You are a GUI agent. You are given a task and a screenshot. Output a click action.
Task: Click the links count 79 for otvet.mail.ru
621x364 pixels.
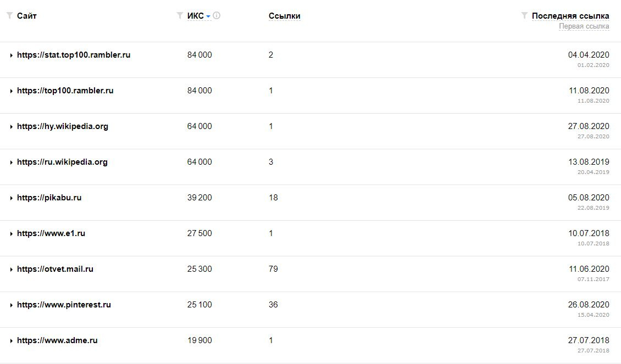(x=273, y=269)
